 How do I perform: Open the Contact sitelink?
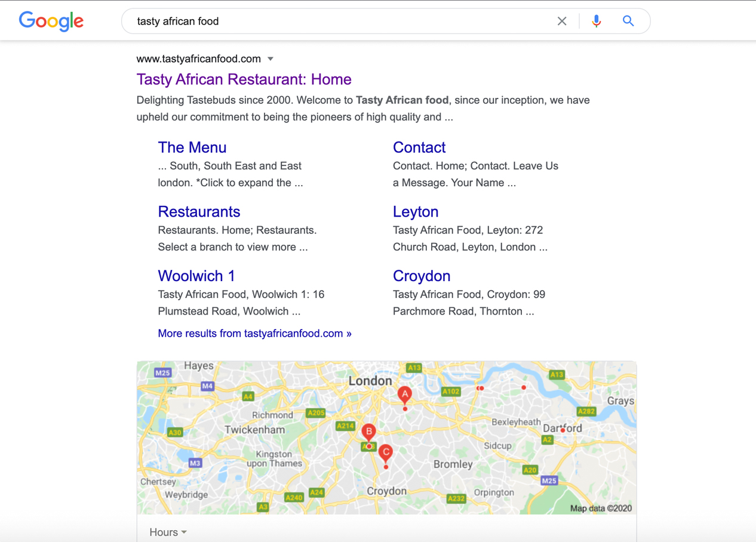click(x=419, y=147)
